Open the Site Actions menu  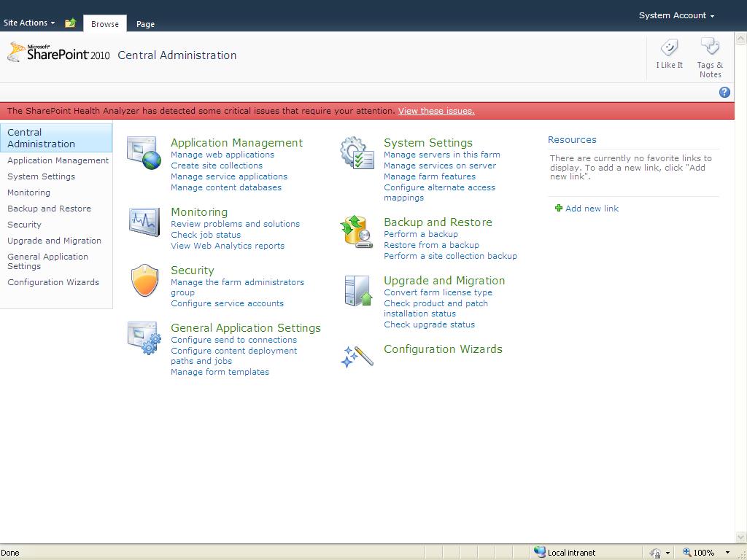[28, 23]
